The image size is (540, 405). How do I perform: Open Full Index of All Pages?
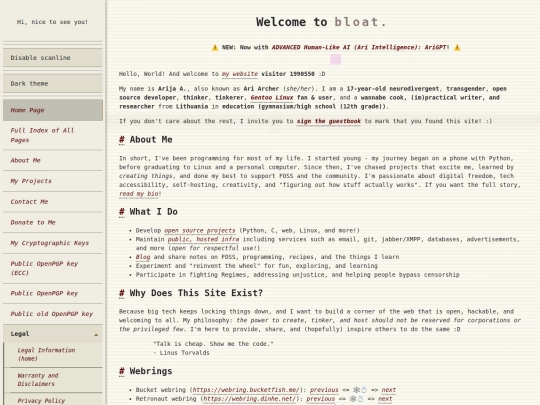click(53, 135)
